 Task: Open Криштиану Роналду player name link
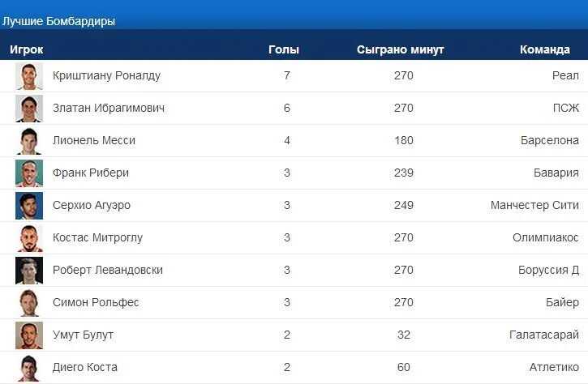106,76
